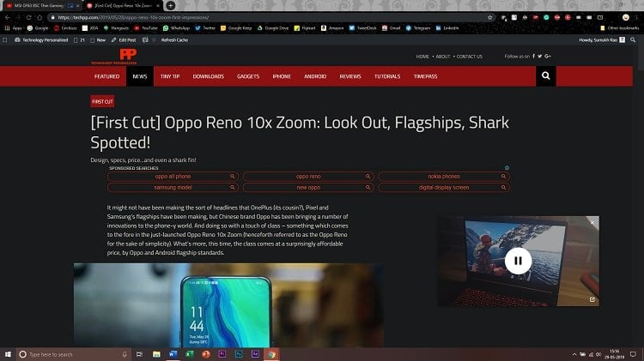
Task: Bookmark this page with the star icon
Action: point(489,17)
